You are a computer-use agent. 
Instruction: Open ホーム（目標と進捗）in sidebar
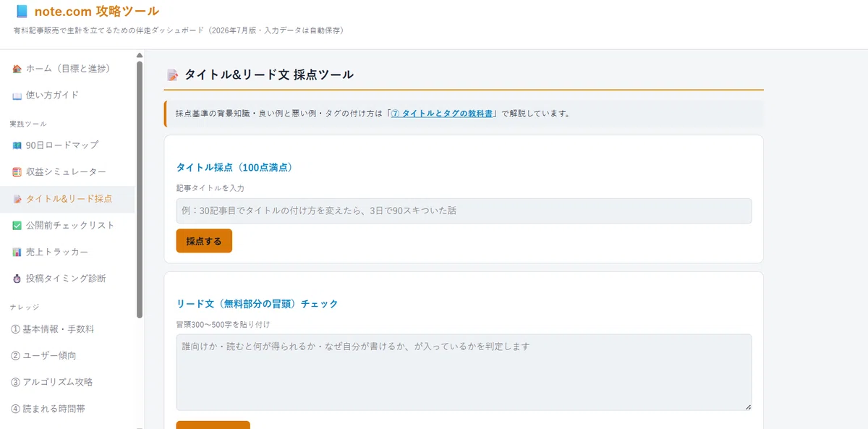67,69
